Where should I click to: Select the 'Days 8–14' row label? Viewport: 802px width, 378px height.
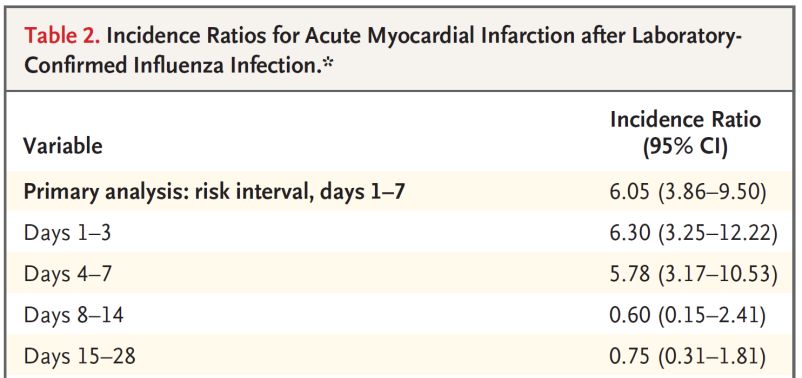click(x=73, y=315)
